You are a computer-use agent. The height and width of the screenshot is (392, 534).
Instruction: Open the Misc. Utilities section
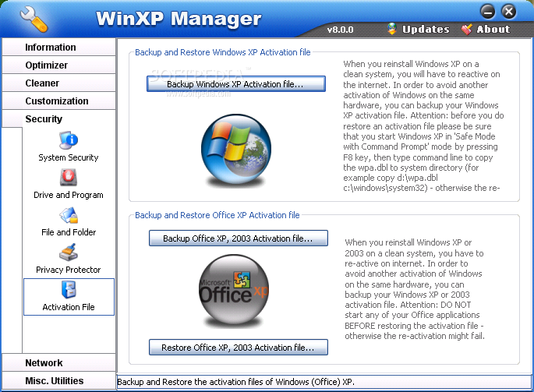[59, 381]
